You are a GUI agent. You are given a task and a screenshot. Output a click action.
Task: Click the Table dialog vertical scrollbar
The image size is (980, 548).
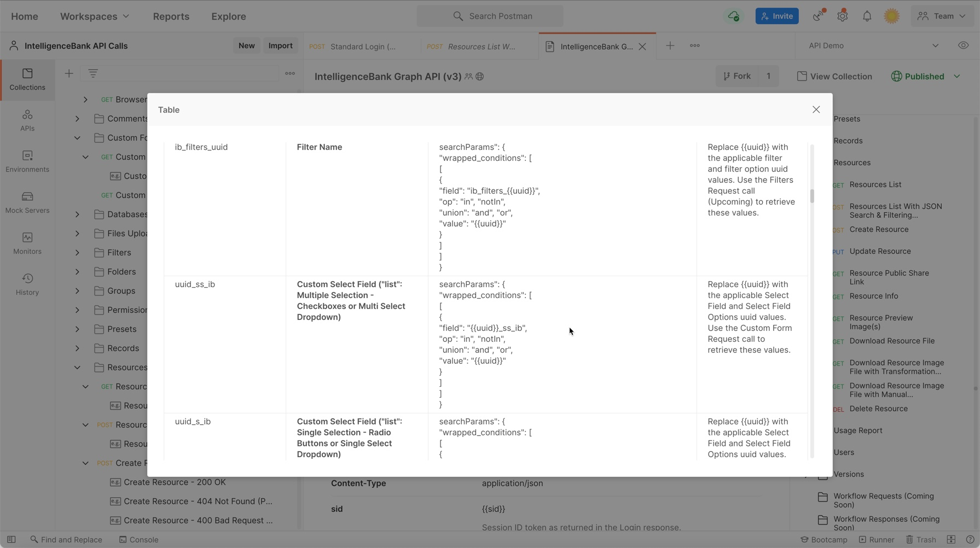[x=812, y=195]
